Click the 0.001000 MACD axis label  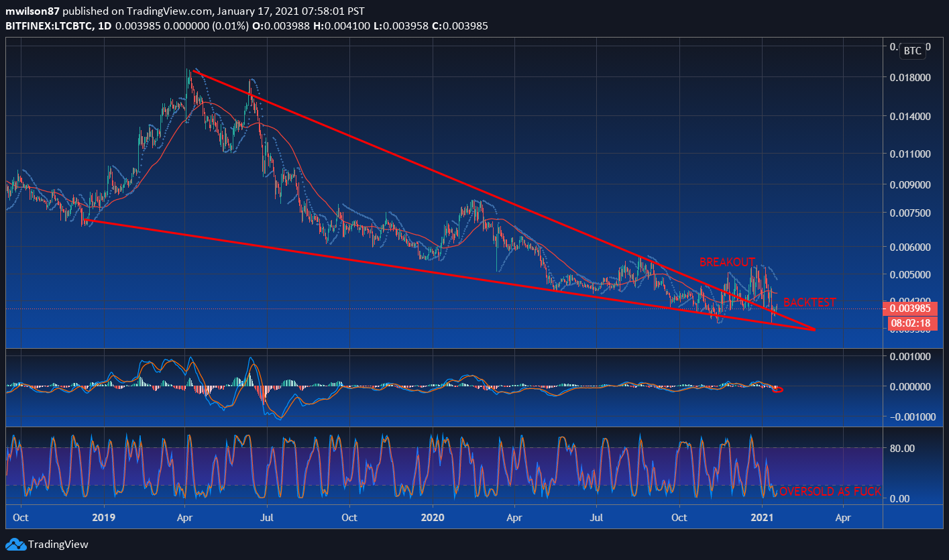click(909, 357)
